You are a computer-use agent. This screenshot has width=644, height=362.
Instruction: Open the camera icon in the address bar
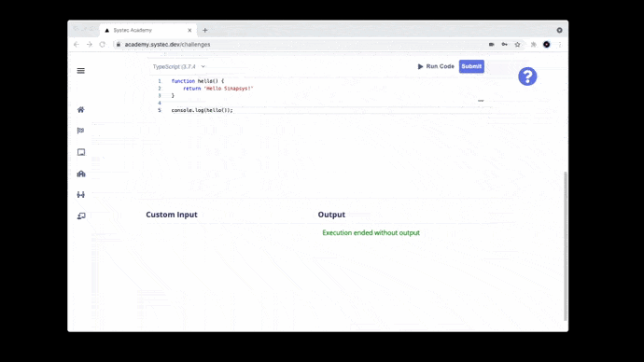[x=491, y=45]
